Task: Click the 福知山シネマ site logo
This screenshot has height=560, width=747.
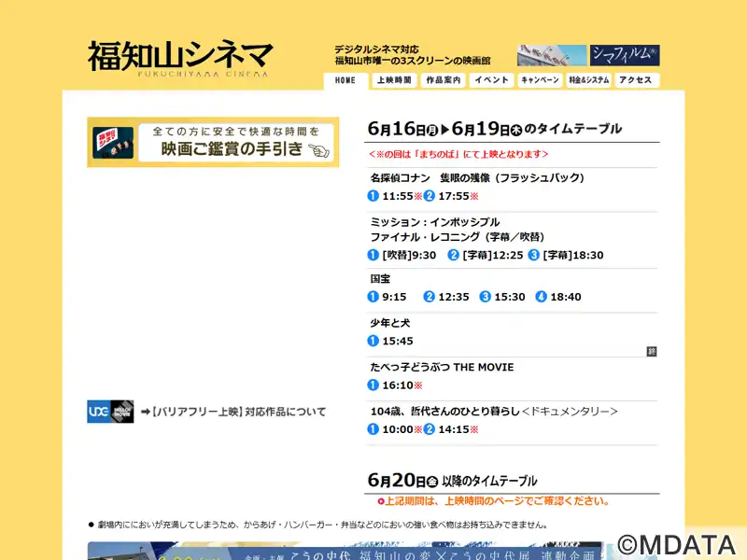Action: click(x=180, y=58)
